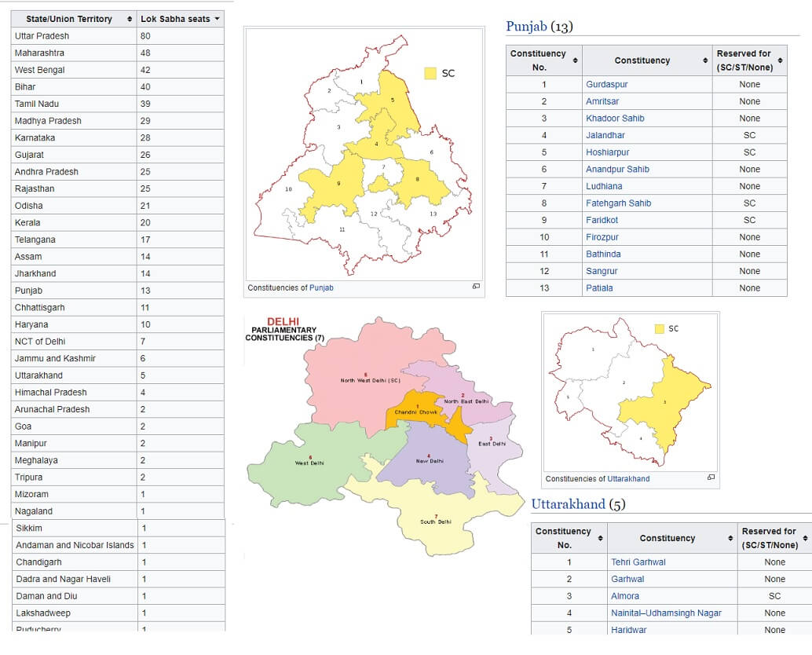Click the Punjab link in the map caption
This screenshot has height=655, width=812.
[x=321, y=287]
